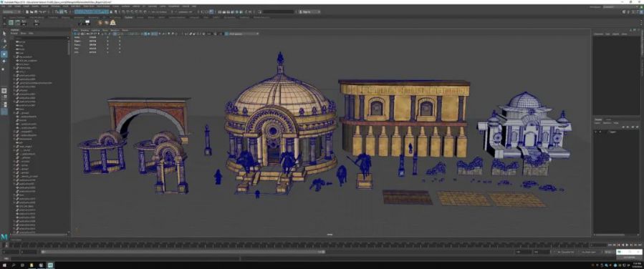Switch to the Sculpting shelf tab
Screen dimensions: 644x269
53,17
